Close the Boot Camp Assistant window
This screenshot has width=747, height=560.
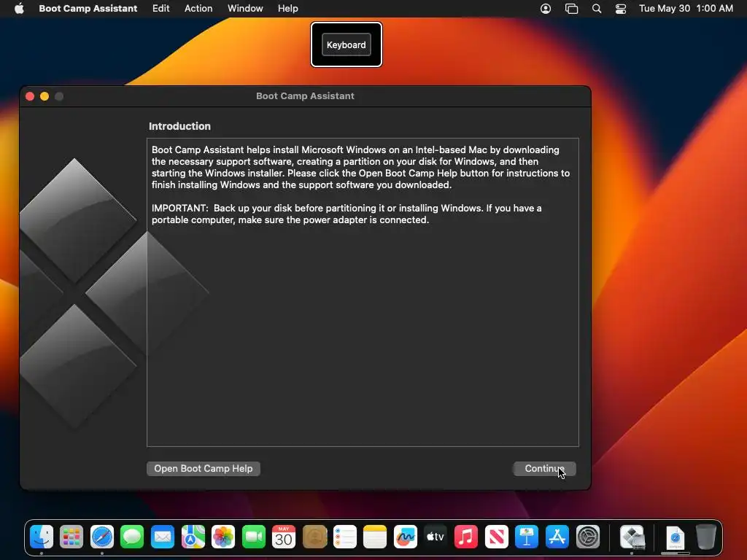click(29, 96)
